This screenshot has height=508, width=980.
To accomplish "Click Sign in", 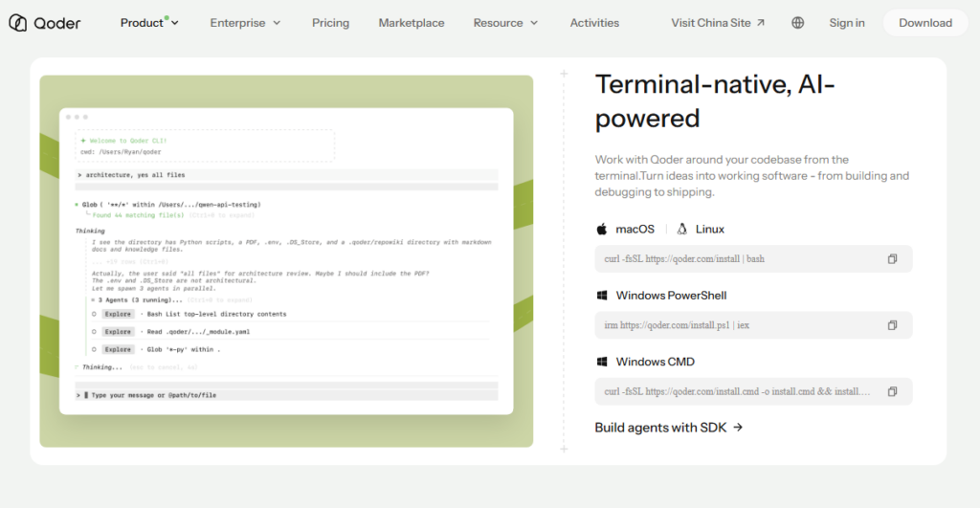I will pyautogui.click(x=847, y=23).
